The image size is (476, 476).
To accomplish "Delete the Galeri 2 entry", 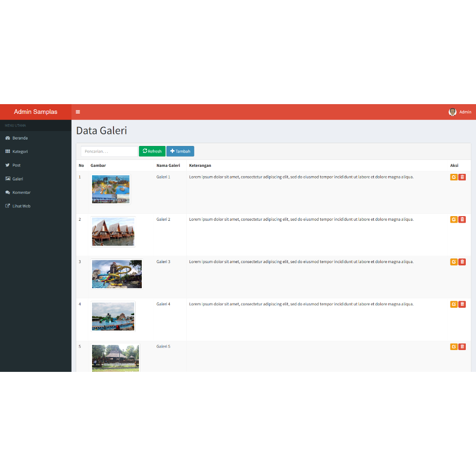I will click(x=462, y=219).
